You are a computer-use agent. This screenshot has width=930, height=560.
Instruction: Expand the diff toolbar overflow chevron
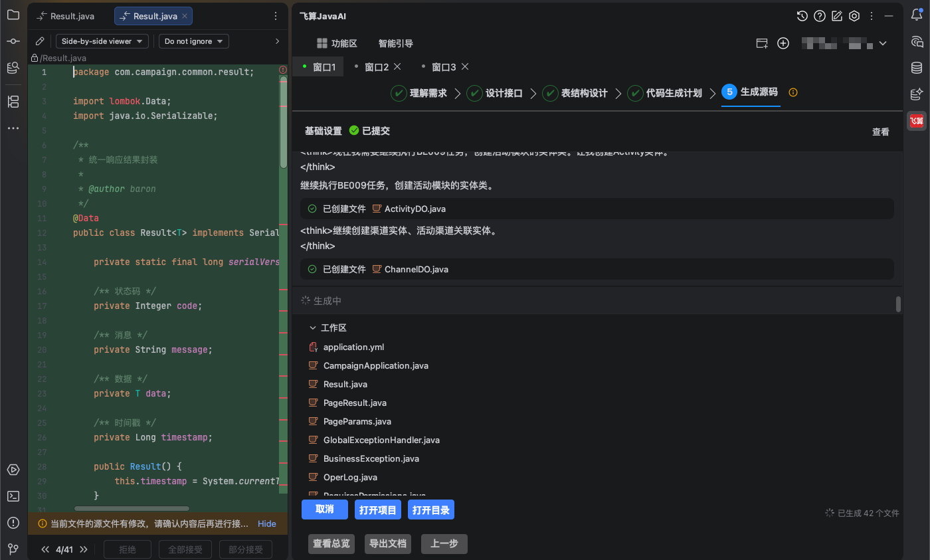277,41
